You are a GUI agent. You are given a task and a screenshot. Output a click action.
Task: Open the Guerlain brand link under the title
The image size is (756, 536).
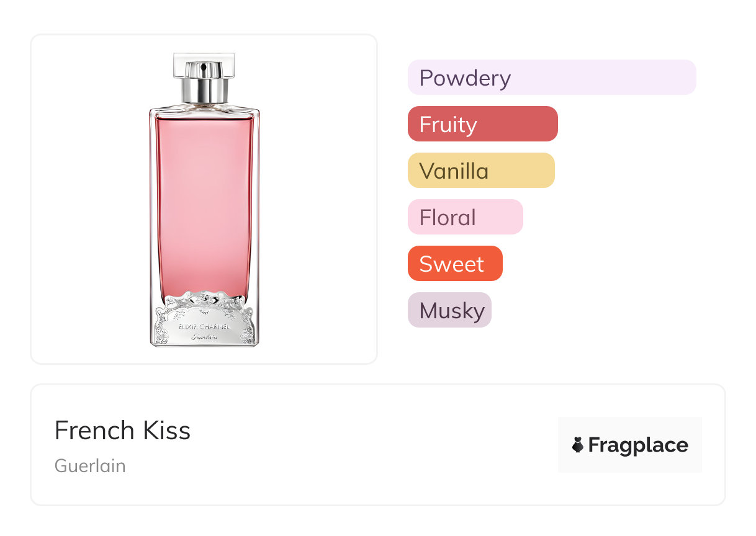point(90,466)
